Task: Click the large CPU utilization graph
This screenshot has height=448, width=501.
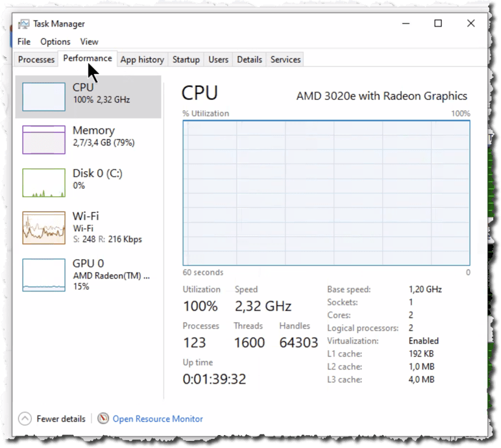Action: point(326,193)
